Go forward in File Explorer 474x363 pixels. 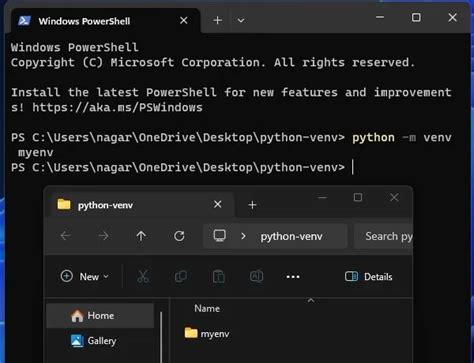coord(103,236)
